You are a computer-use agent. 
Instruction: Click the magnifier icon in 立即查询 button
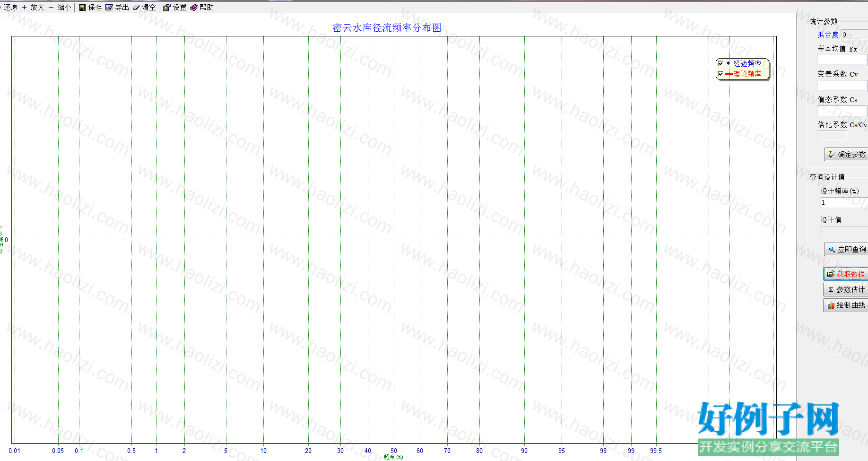pos(832,249)
